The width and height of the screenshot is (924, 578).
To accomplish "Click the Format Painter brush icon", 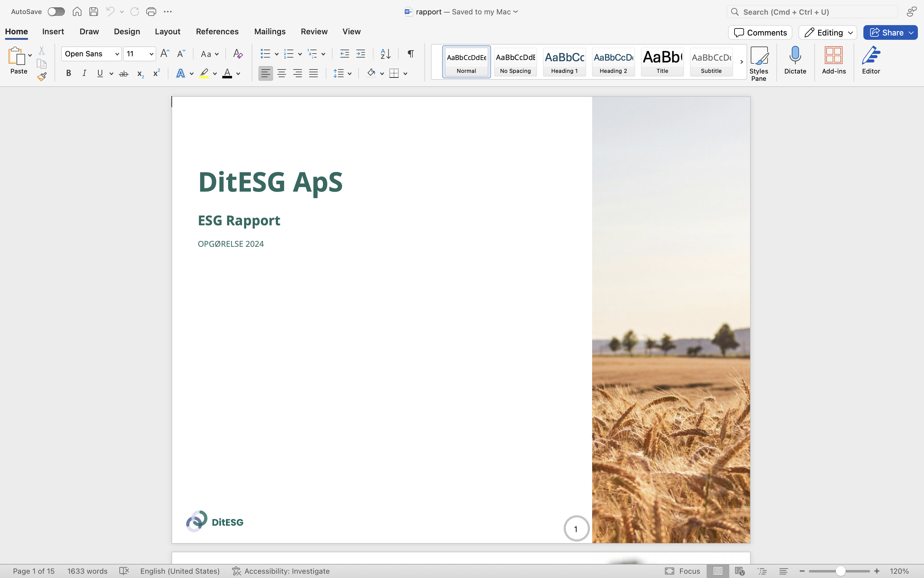I will coord(42,77).
